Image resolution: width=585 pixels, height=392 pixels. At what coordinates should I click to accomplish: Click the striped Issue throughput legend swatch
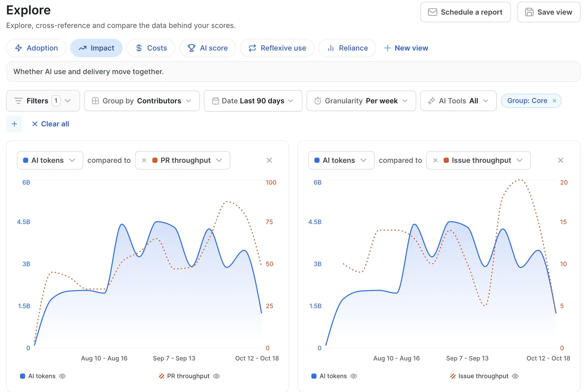tap(453, 376)
